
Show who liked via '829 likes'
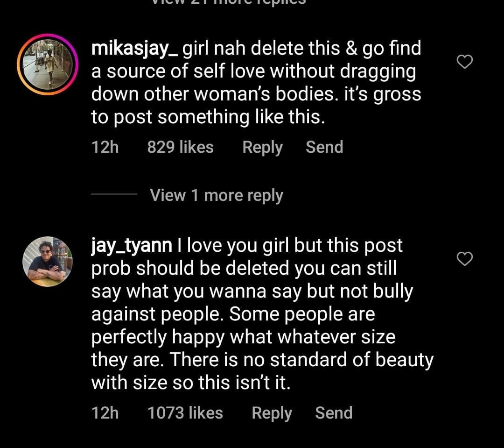pos(180,147)
